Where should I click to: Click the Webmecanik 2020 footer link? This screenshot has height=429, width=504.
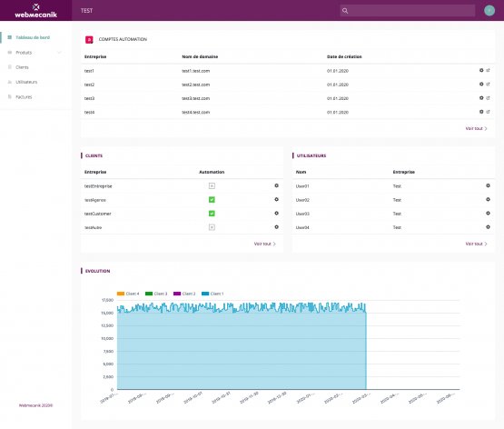[x=35, y=405]
